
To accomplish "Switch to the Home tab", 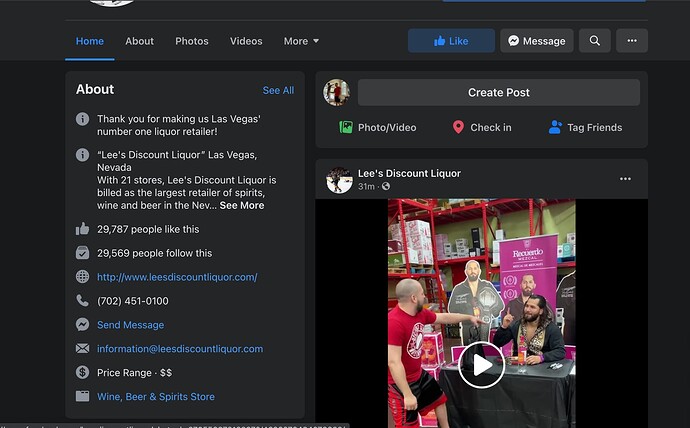I will click(90, 41).
